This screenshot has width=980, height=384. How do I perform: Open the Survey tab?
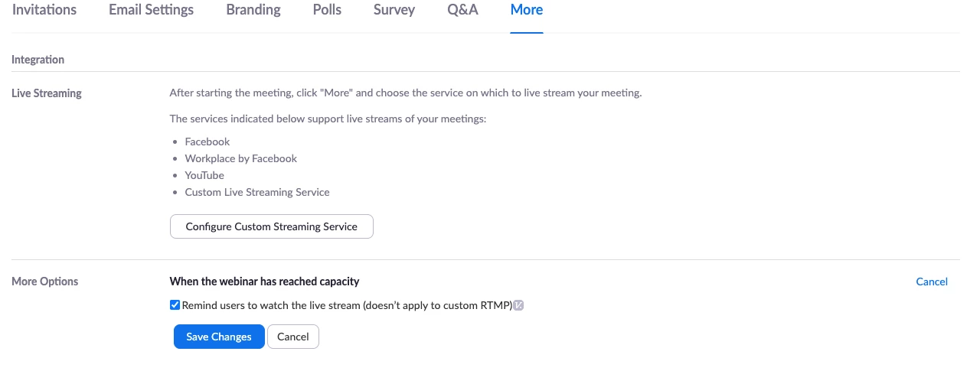pyautogui.click(x=394, y=10)
